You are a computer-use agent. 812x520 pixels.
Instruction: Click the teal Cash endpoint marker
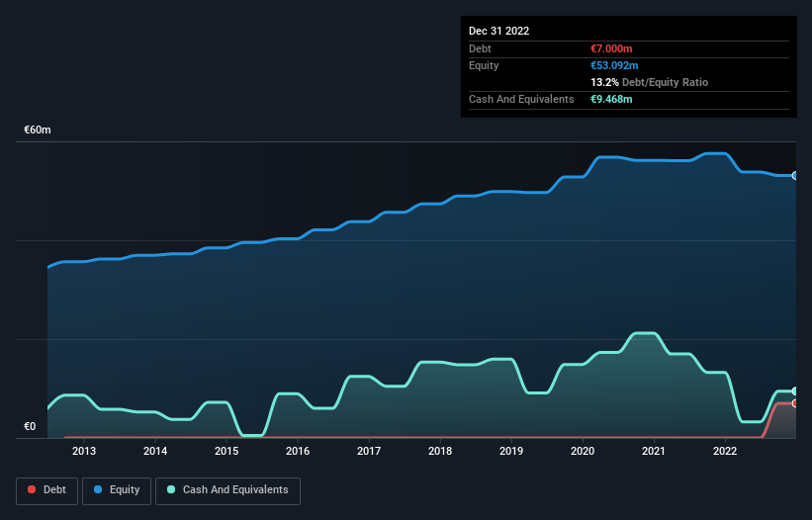click(795, 391)
